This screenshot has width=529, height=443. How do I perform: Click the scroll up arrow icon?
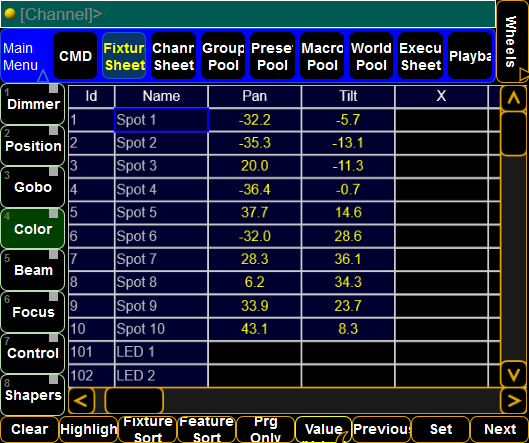pos(513,98)
